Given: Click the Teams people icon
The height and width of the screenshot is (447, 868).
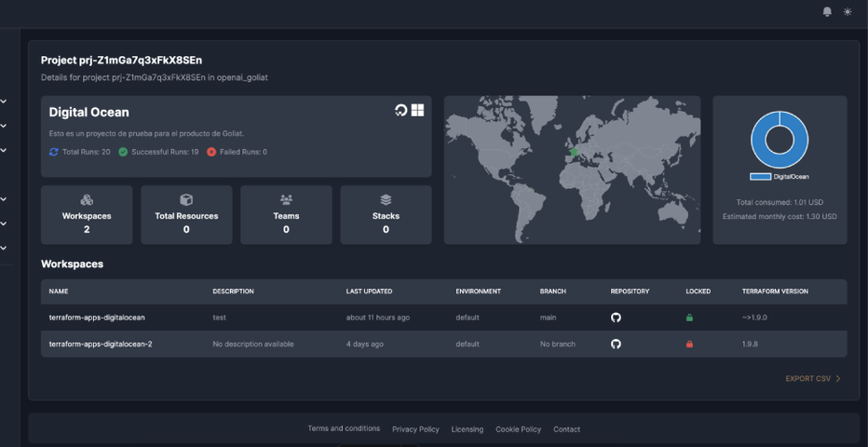Looking at the screenshot, I should (x=286, y=199).
